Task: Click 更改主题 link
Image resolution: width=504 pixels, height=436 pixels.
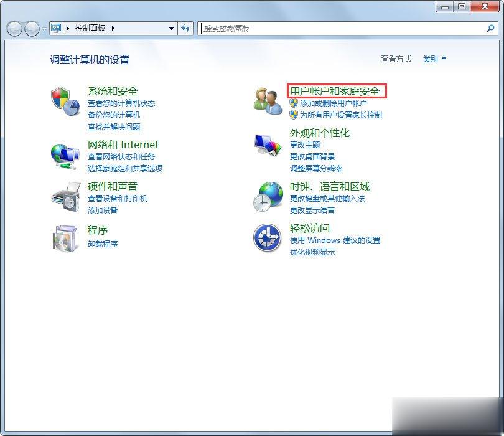Action: click(305, 145)
